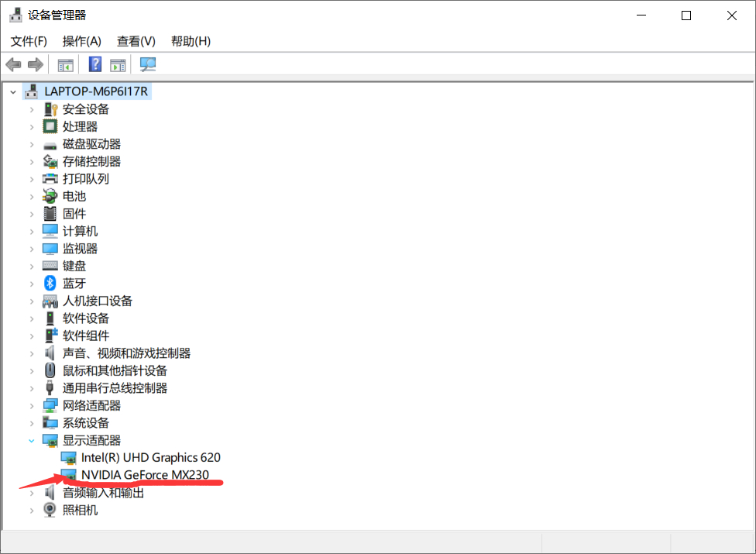Open the 帮助(H) menu

point(191,41)
